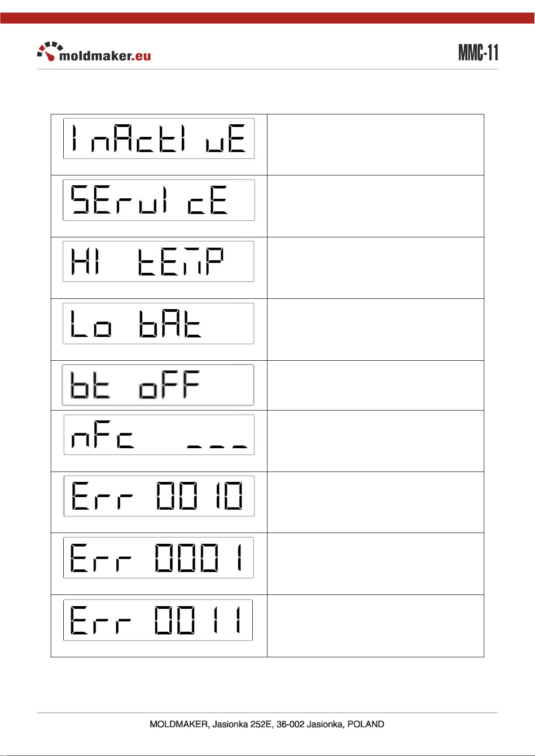The width and height of the screenshot is (535, 756).
Task: Click empty description cell beside InActIvE
Action: [x=376, y=145]
